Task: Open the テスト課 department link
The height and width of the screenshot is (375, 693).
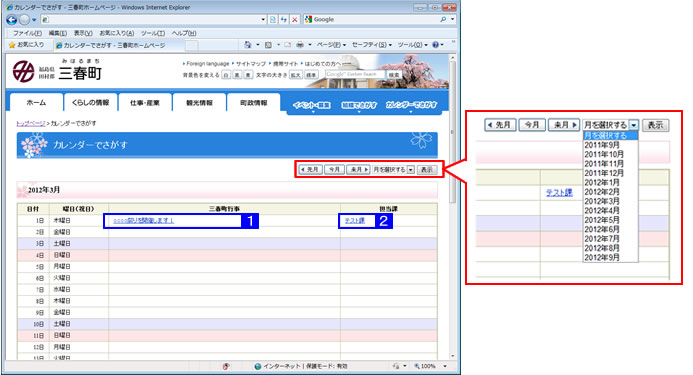Action: click(354, 221)
